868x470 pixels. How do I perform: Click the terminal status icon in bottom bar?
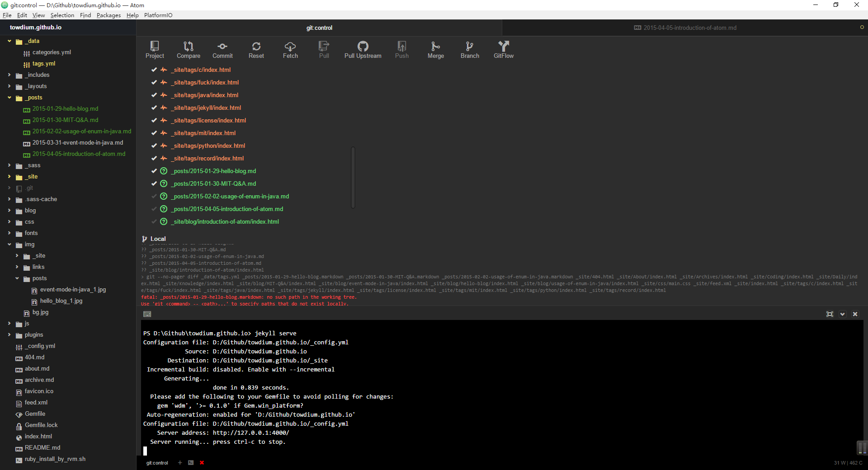[191, 462]
